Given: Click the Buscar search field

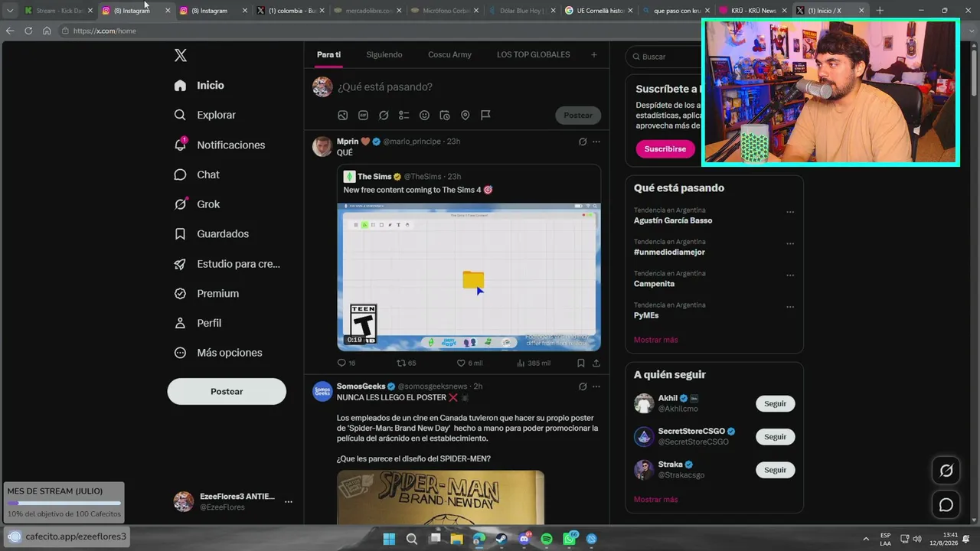Looking at the screenshot, I should [x=665, y=57].
